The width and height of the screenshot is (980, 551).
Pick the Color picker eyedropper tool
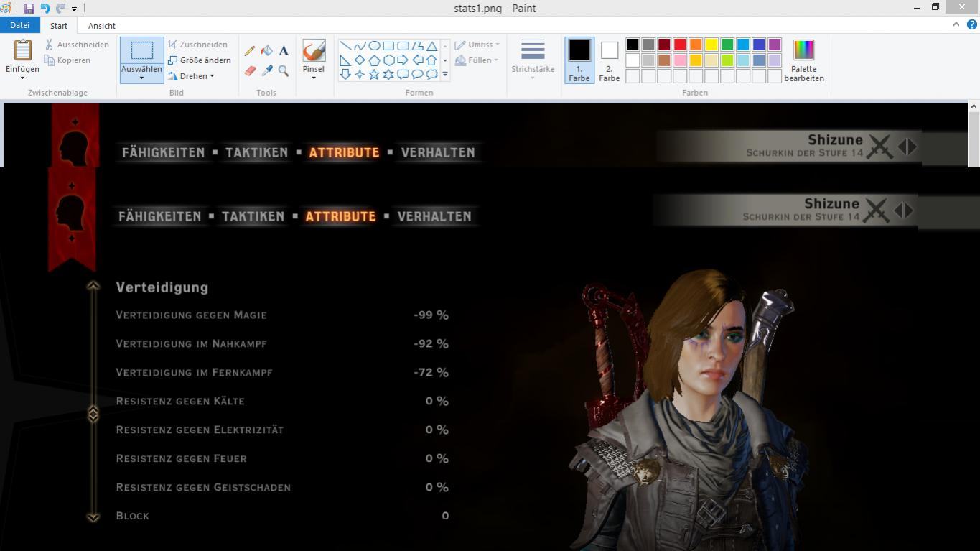266,70
